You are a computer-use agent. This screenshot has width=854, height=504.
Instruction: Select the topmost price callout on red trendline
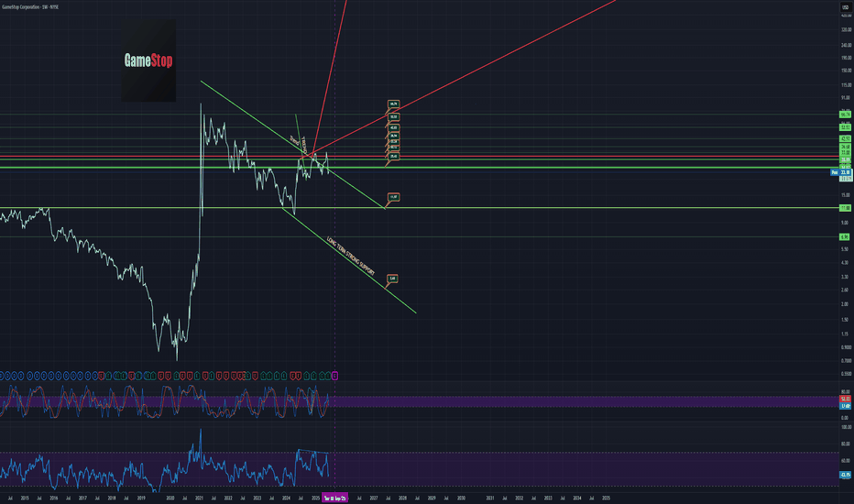point(393,104)
